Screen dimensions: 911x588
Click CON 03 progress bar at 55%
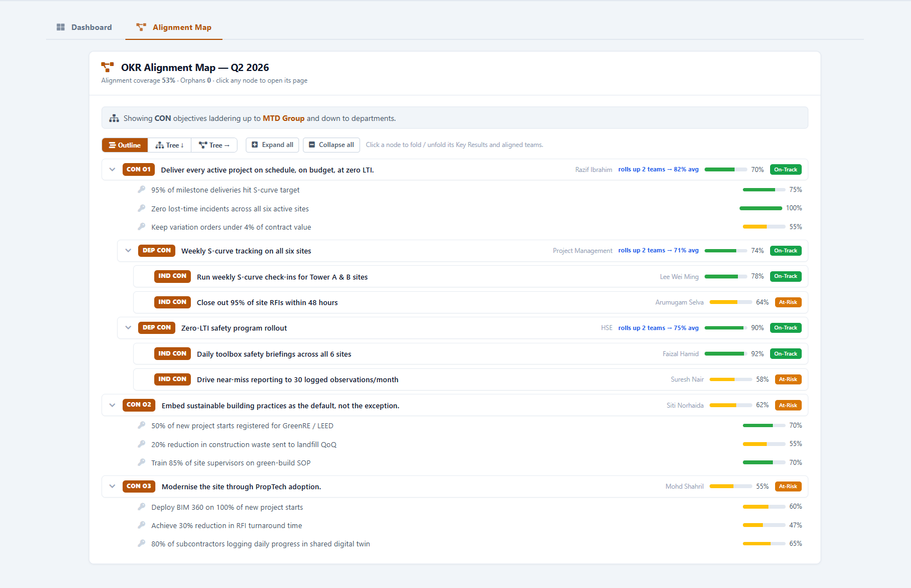pyautogui.click(x=731, y=486)
